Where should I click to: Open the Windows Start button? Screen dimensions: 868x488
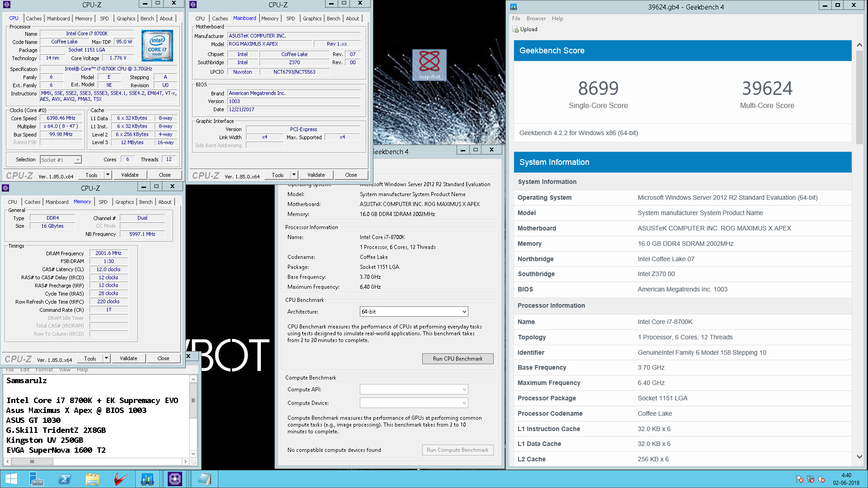11,479
